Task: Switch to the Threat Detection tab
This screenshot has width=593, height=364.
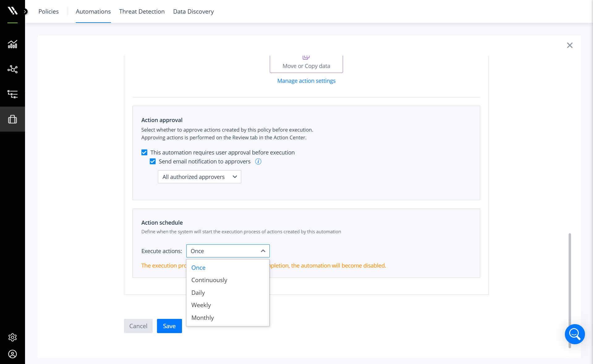Action: coord(142,11)
